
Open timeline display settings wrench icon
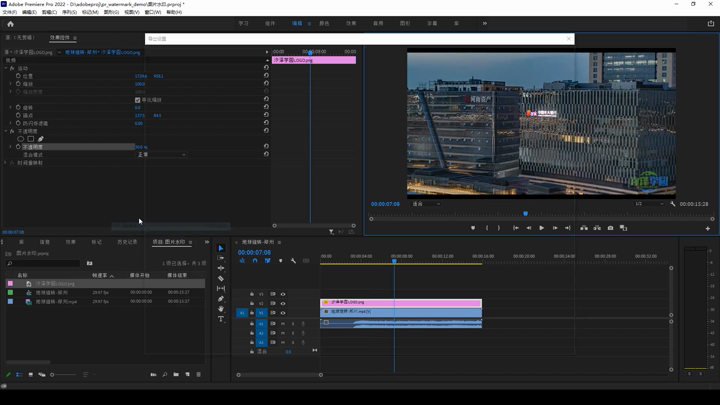coord(293,261)
